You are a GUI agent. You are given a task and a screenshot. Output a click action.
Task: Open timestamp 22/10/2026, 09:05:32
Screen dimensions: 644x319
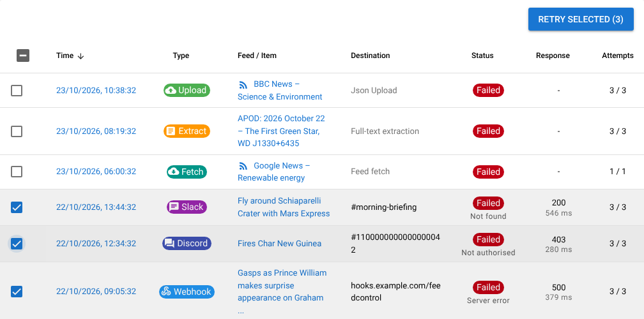96,292
